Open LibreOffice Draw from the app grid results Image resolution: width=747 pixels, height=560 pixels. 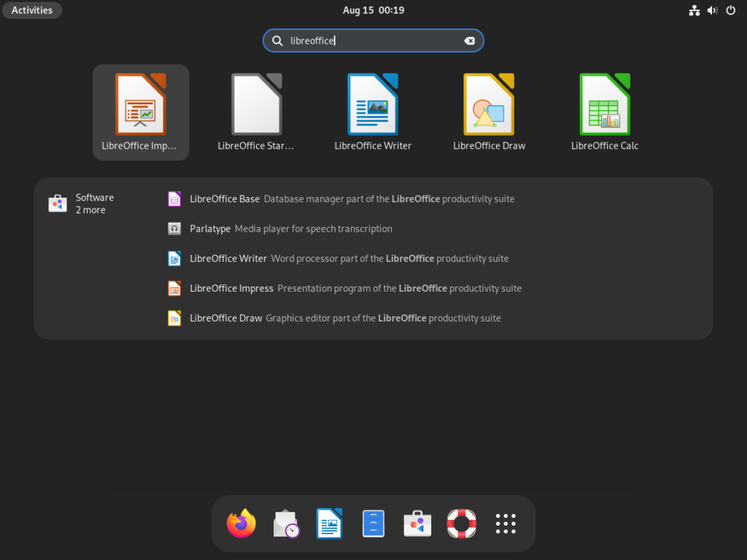[x=489, y=112]
